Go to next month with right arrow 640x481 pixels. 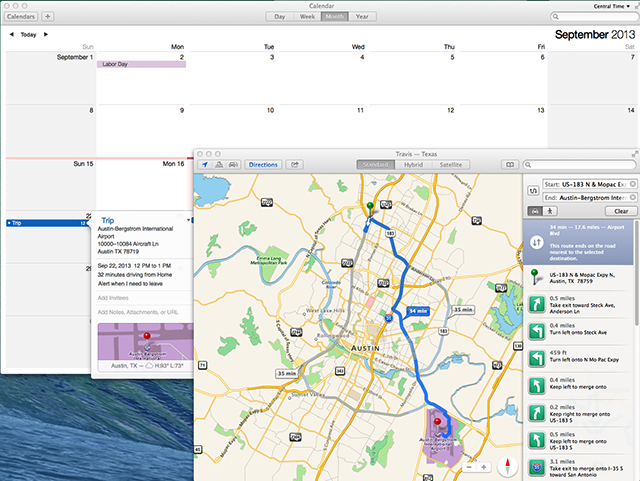[x=46, y=34]
